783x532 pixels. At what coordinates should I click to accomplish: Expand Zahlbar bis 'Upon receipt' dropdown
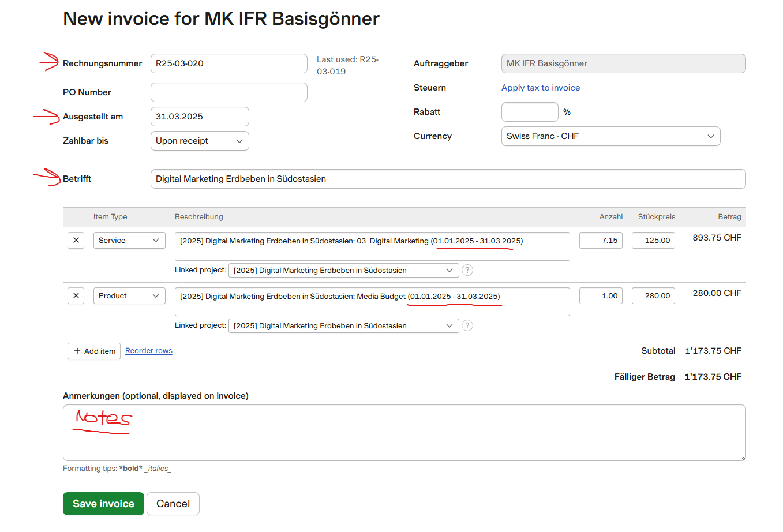click(x=200, y=141)
